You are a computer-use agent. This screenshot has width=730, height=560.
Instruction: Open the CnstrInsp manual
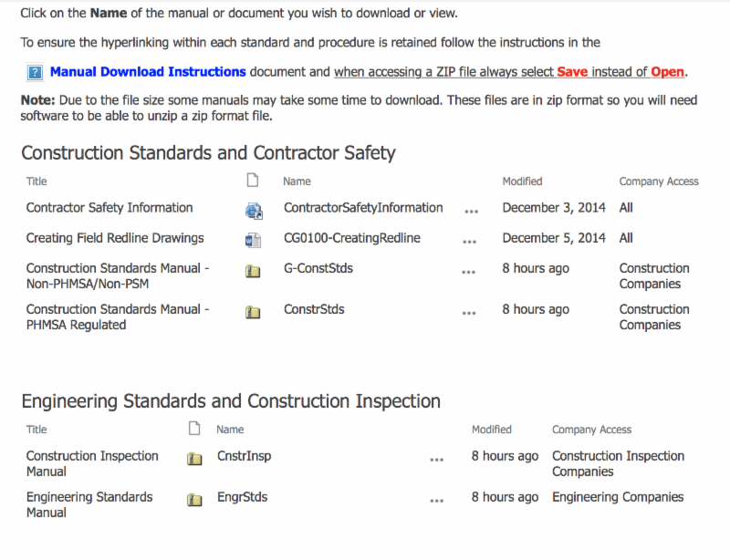pyautogui.click(x=244, y=455)
